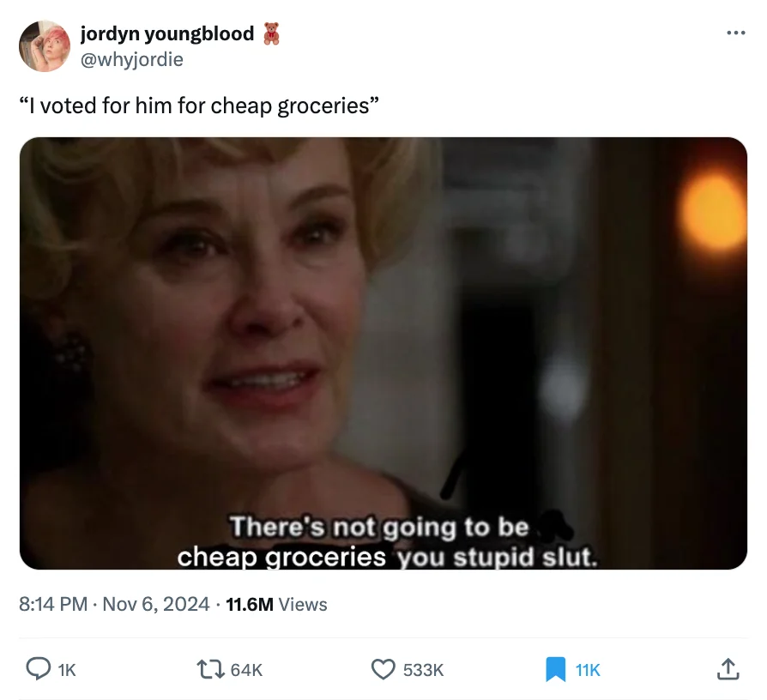
Task: Visit the @whyjordie handle link
Action: point(131,59)
